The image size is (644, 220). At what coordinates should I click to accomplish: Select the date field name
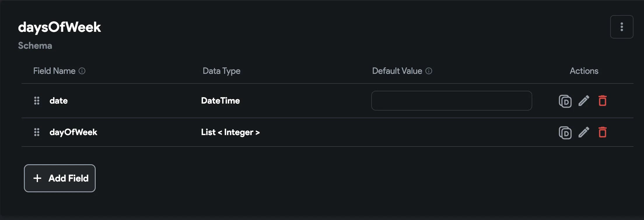(x=59, y=101)
